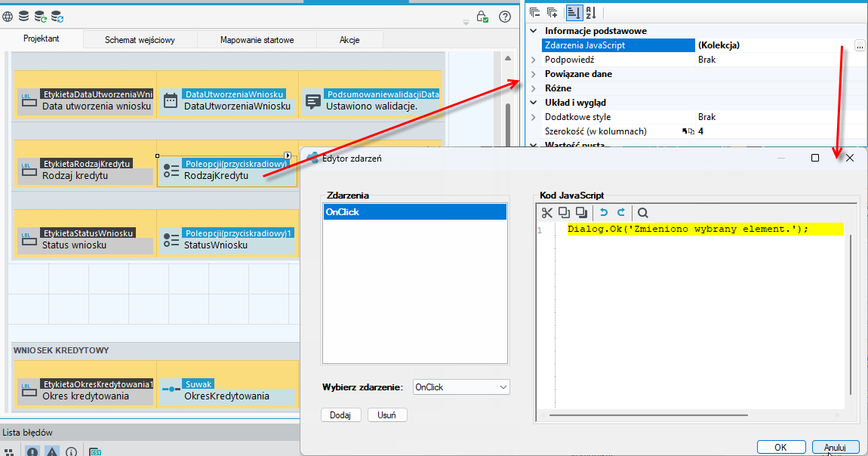Open search in the JavaScript code editor
The width and height of the screenshot is (868, 456).
(642, 212)
